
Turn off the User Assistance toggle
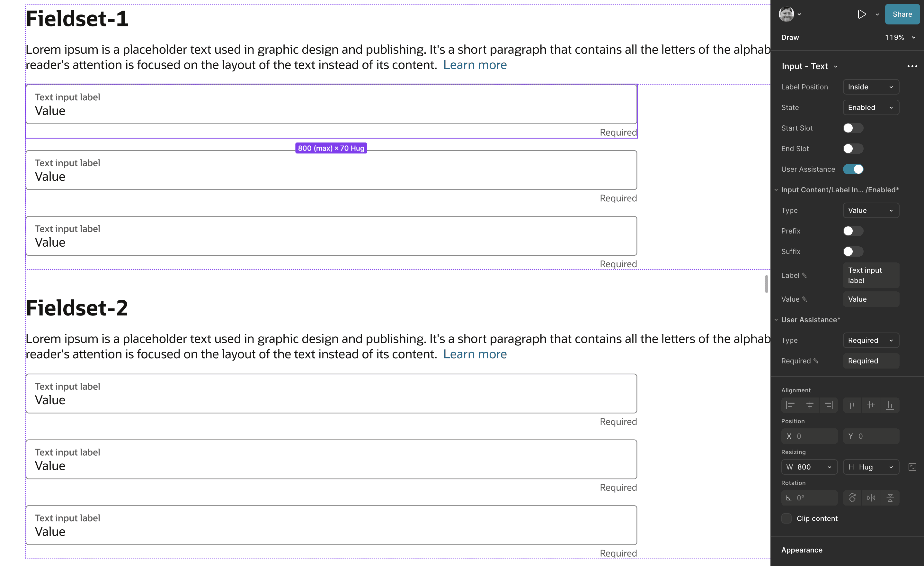point(853,169)
